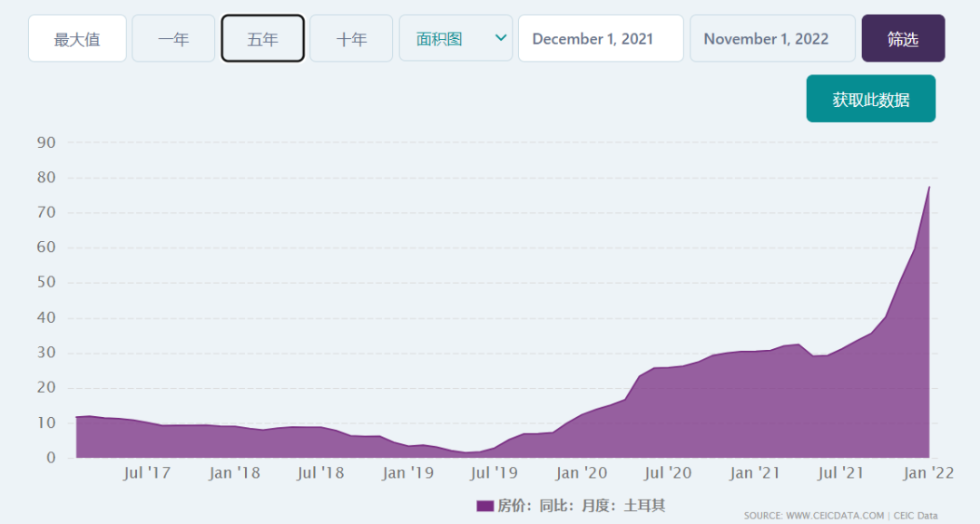980x524 pixels.
Task: Open the 面积图 chart type dropdown
Action: pyautogui.click(x=456, y=39)
